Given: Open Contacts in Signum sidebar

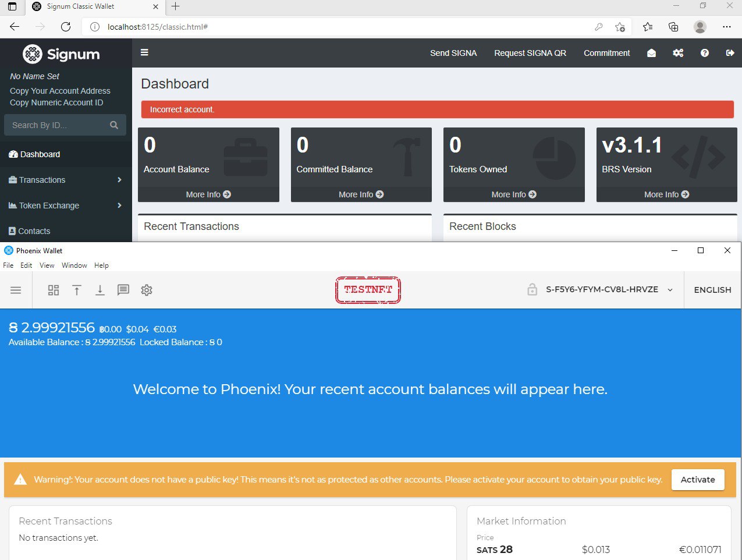Looking at the screenshot, I should click(x=66, y=231).
